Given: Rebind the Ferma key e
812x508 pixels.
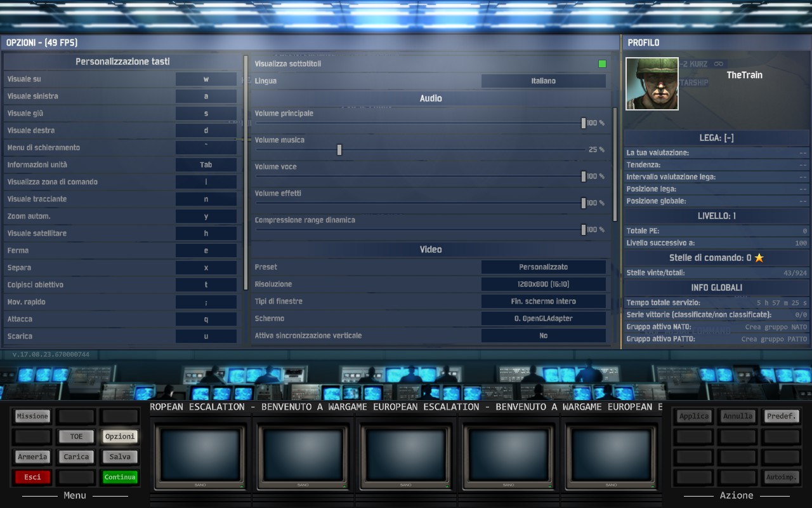Looking at the screenshot, I should (206, 251).
